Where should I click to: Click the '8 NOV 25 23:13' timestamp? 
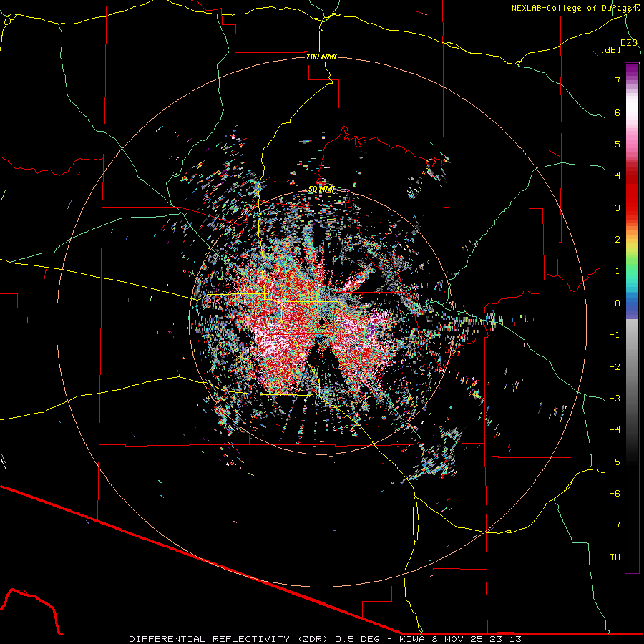click(x=477, y=639)
